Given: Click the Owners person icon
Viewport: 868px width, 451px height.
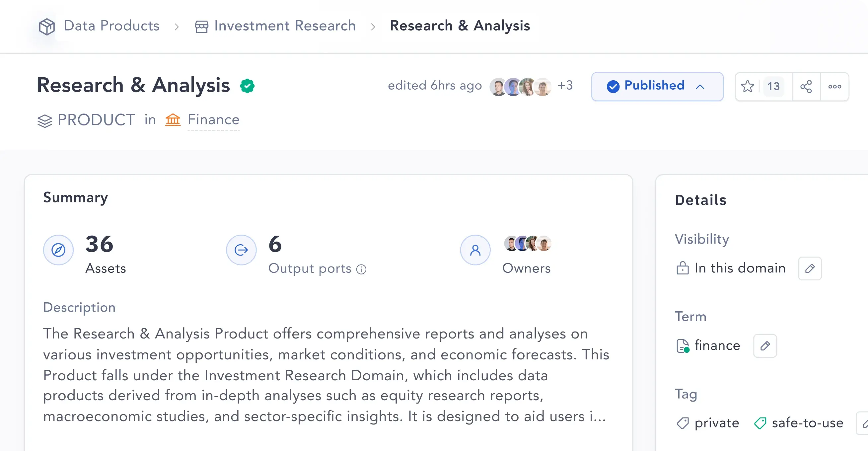Looking at the screenshot, I should coord(475,250).
